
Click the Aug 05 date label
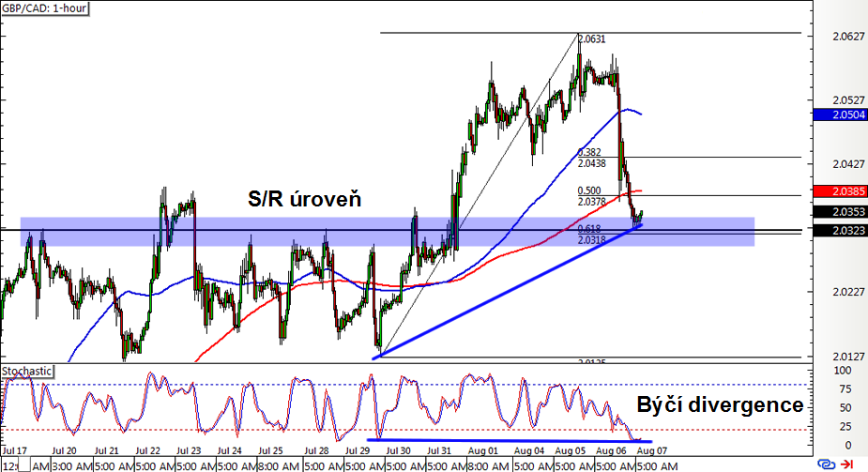tap(571, 451)
